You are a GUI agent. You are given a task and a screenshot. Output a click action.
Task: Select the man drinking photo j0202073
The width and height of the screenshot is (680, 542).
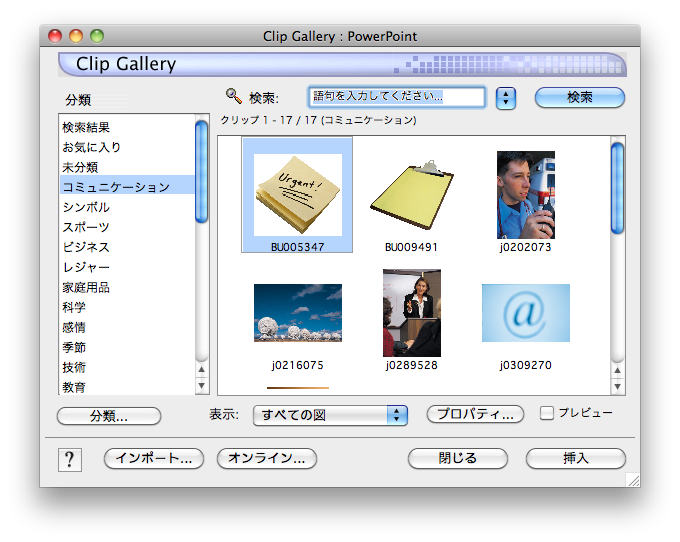(525, 195)
